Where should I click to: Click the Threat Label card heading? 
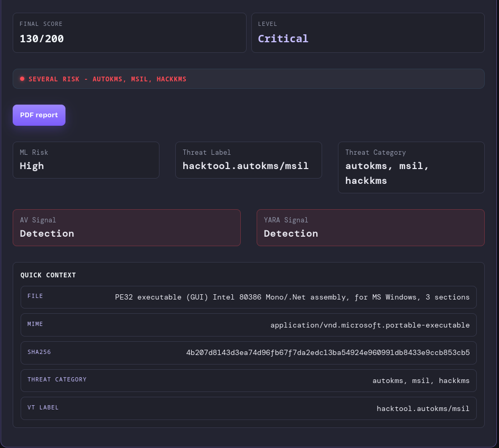click(206, 153)
